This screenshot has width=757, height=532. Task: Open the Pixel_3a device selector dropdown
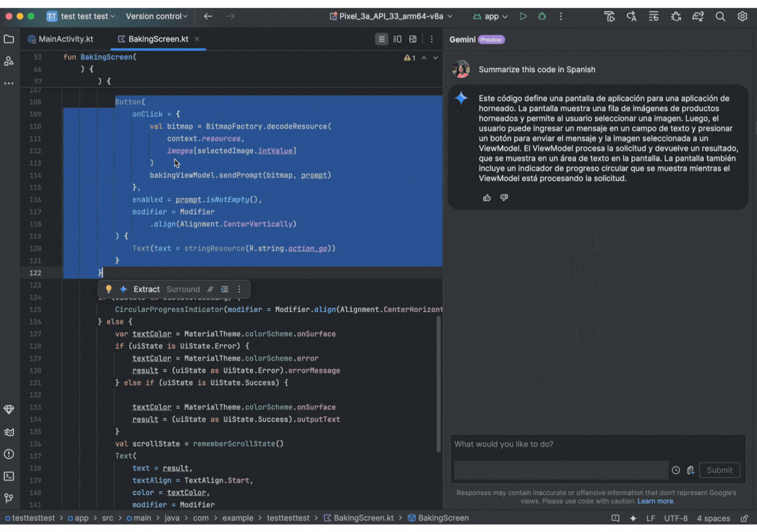coord(389,16)
